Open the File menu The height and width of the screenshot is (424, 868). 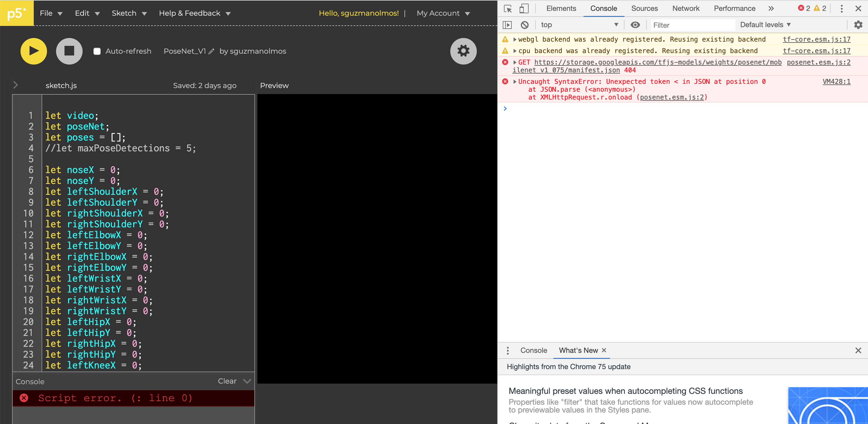point(51,13)
